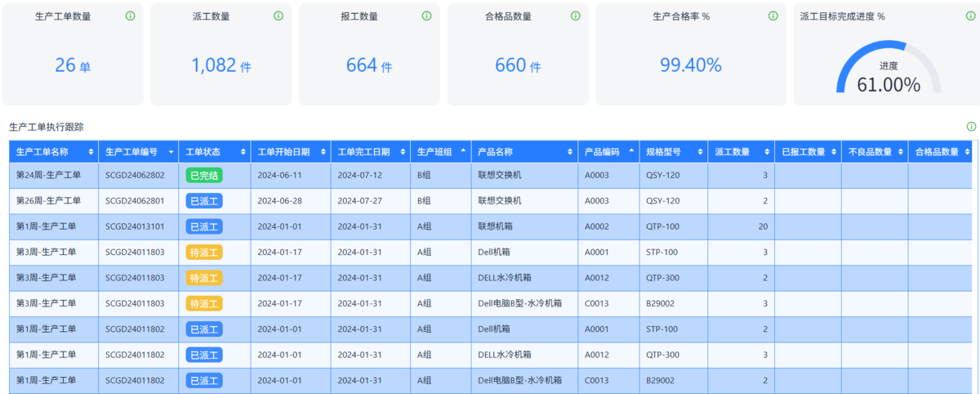Open 生产工单编号 column dropdown arrow

point(171,152)
